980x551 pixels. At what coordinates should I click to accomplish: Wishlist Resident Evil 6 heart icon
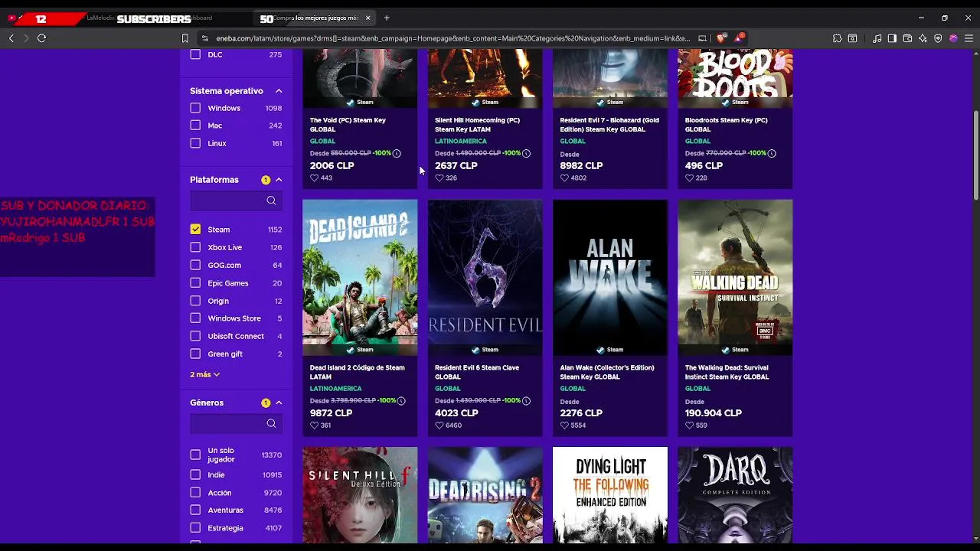click(439, 425)
